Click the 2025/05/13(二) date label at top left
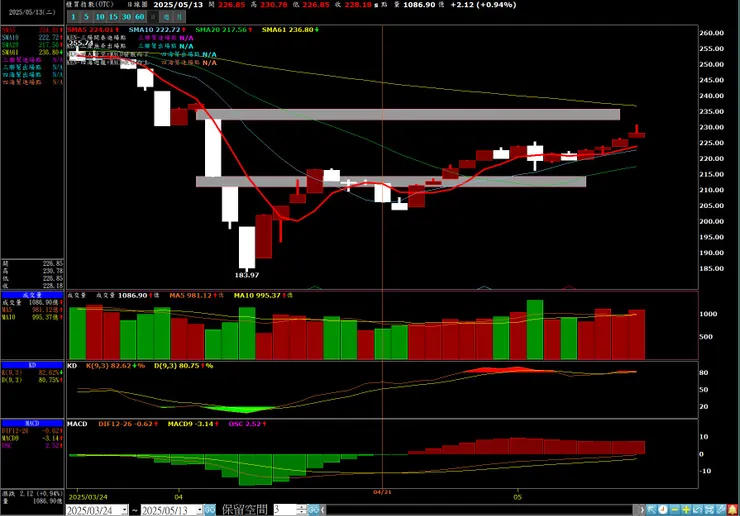The height and width of the screenshot is (516, 740). pos(32,12)
